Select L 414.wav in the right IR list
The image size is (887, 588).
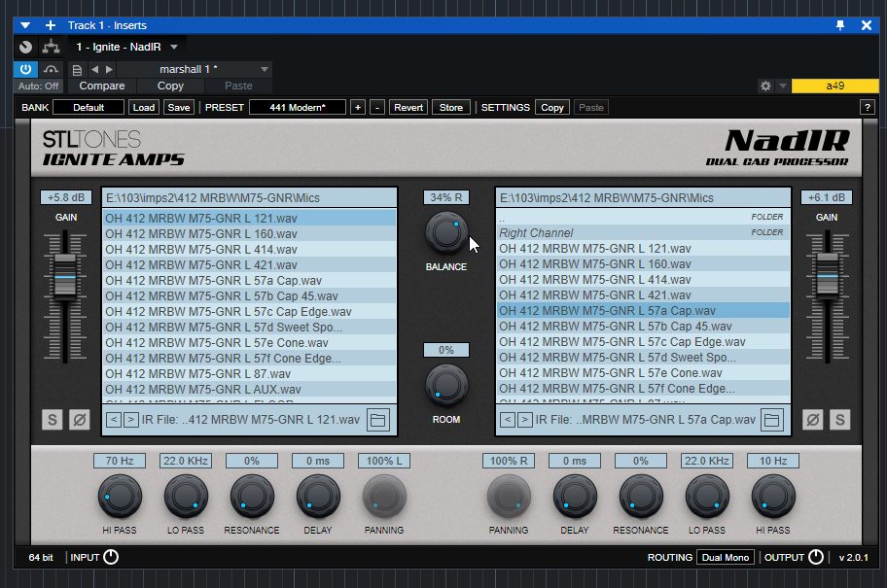pyautogui.click(x=643, y=280)
